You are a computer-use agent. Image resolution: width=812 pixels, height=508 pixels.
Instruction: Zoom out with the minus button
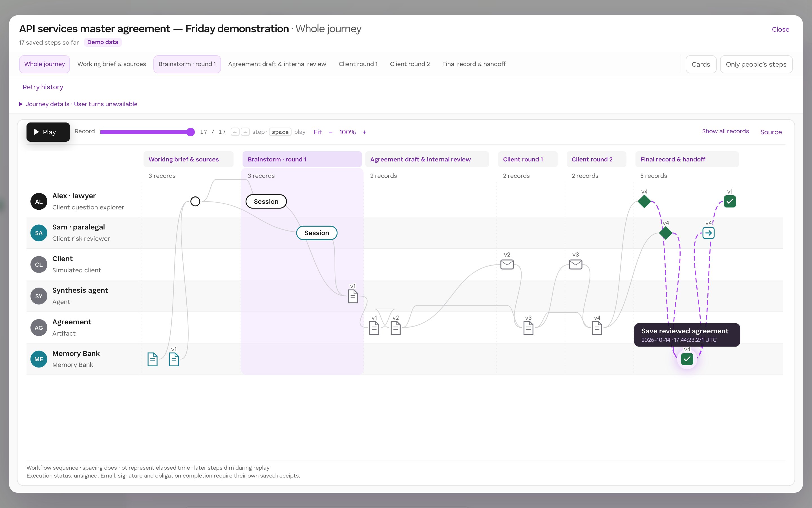tap(330, 132)
